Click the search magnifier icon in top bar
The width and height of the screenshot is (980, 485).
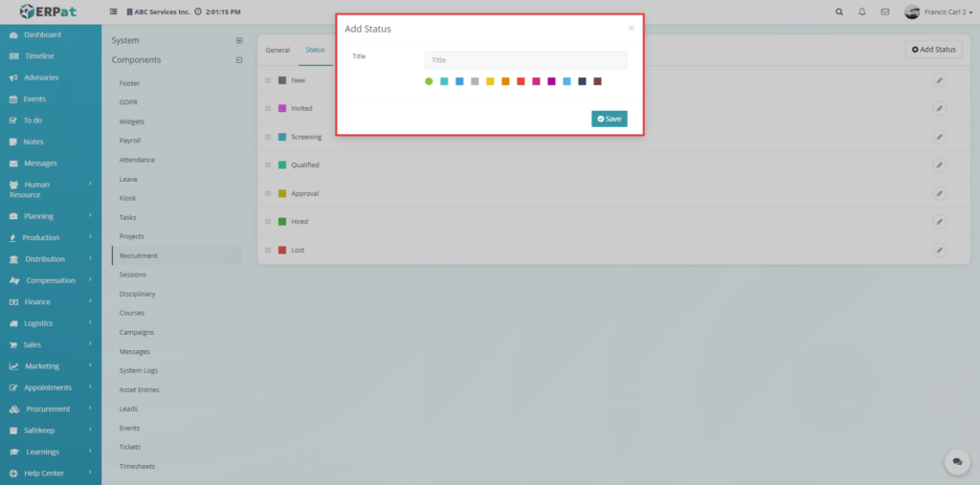[x=839, y=11]
